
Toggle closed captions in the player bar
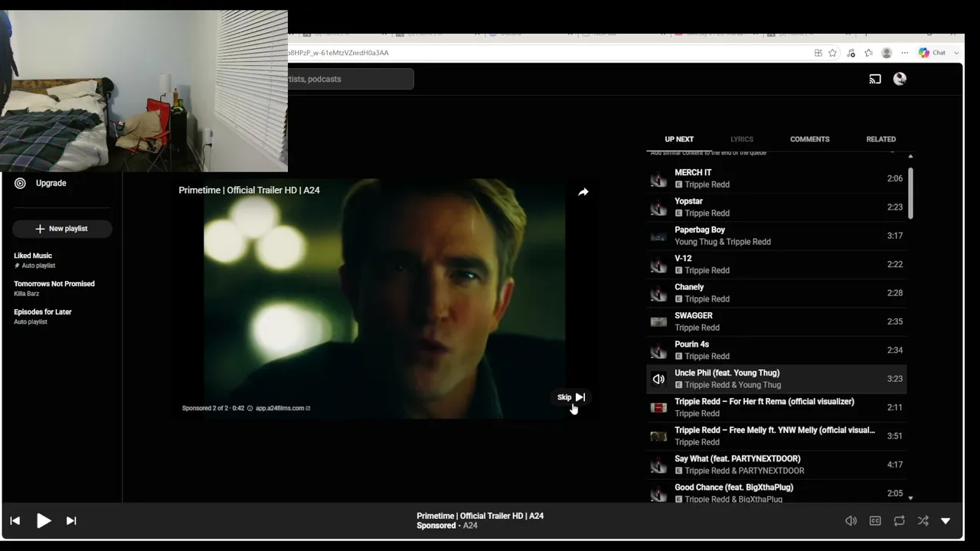click(875, 520)
